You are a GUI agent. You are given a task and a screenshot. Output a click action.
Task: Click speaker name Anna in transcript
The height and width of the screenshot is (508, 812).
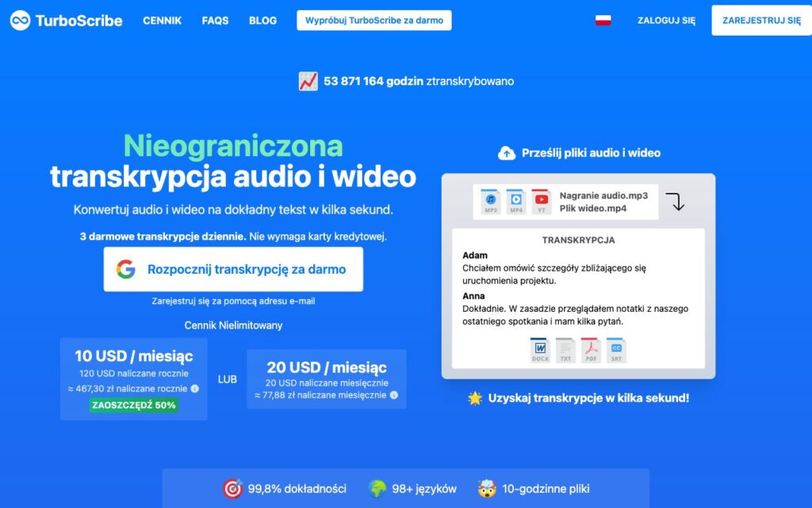coord(473,296)
